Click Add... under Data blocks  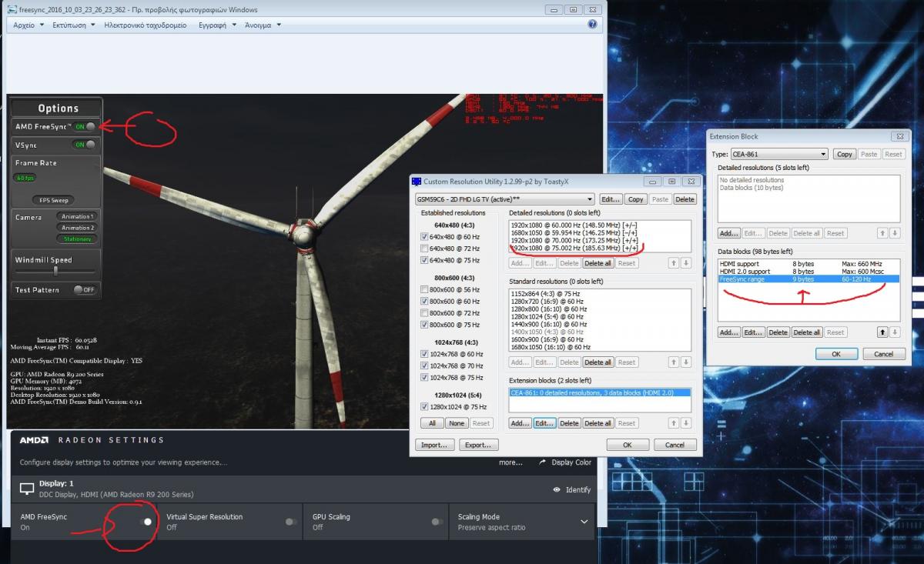tap(728, 332)
